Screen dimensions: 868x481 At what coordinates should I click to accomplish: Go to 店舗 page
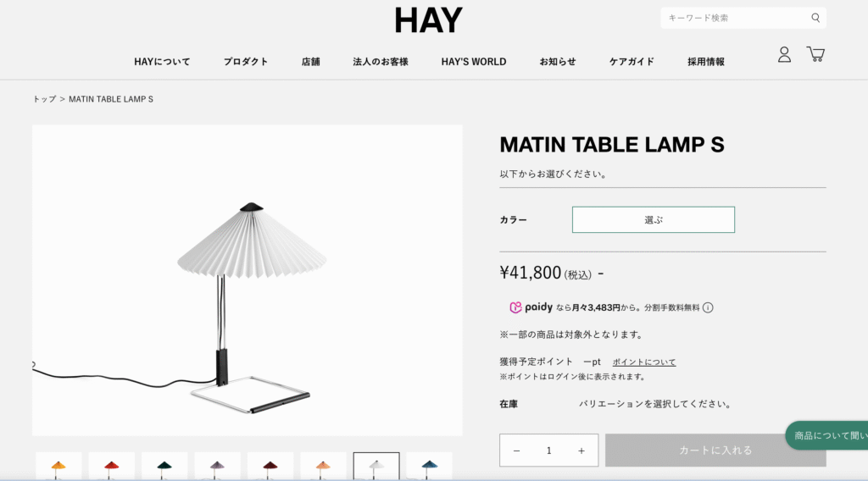tap(310, 61)
